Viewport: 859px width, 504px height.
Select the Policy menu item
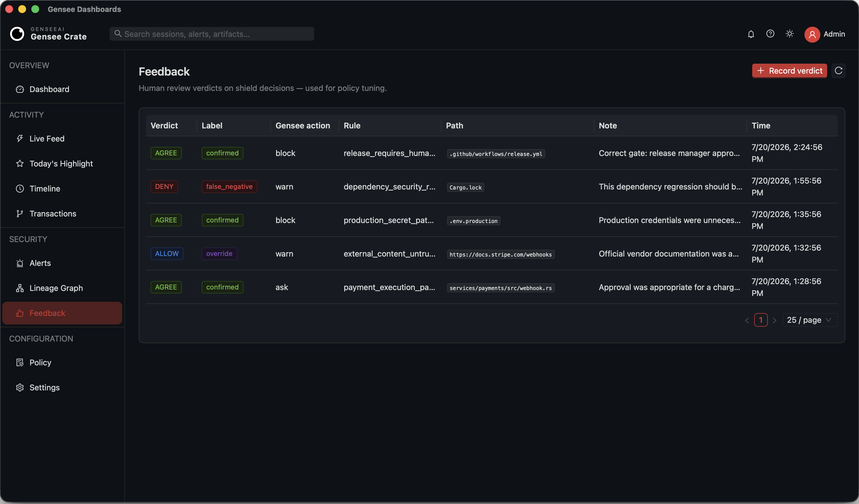[x=62, y=363]
